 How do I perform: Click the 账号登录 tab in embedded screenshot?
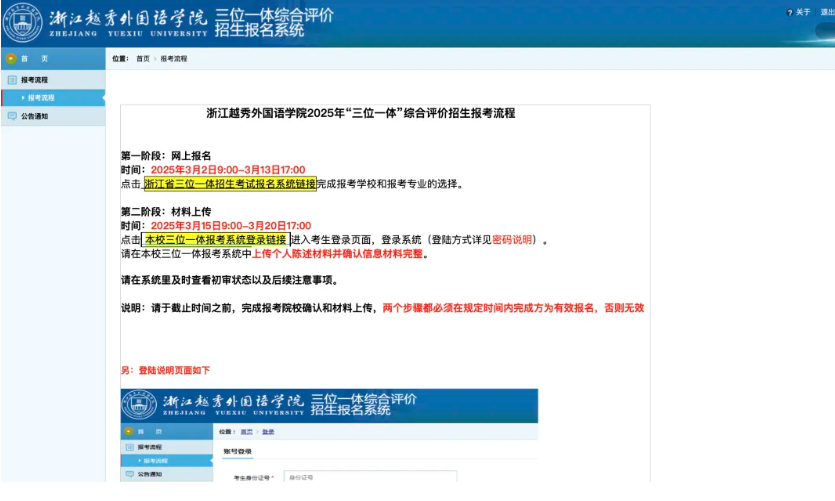[238, 451]
